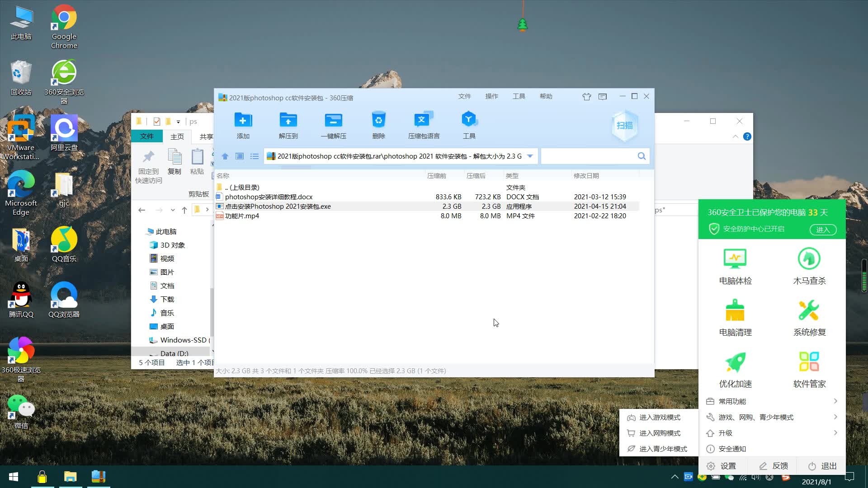Select 点击安装Photoshop 2021安装包.exe row
This screenshot has width=868, height=488.
coord(427,206)
